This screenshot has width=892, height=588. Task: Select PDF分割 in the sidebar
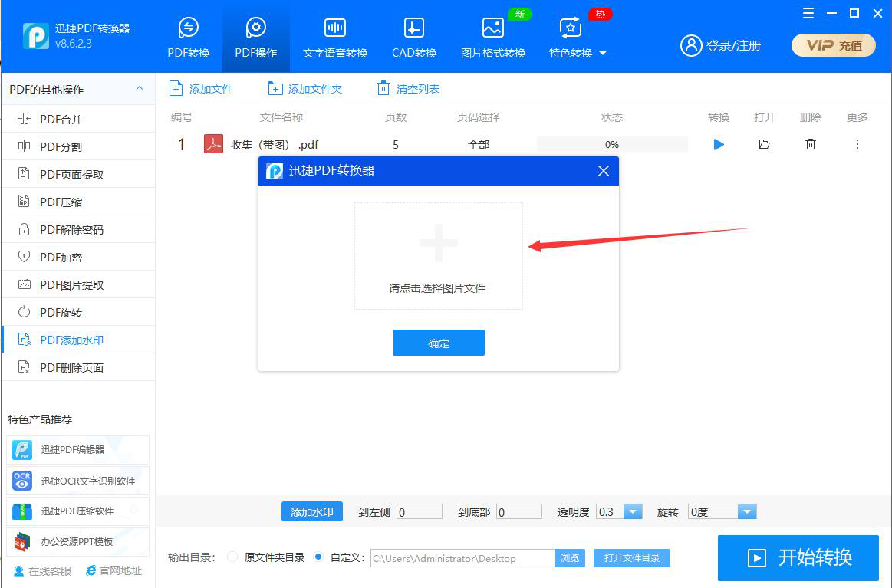(x=78, y=146)
